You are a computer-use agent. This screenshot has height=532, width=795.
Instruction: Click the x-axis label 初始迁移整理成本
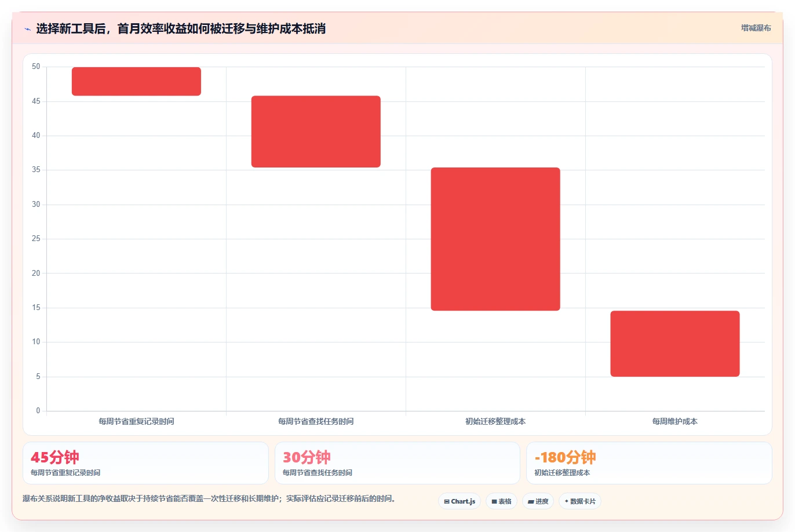click(495, 421)
